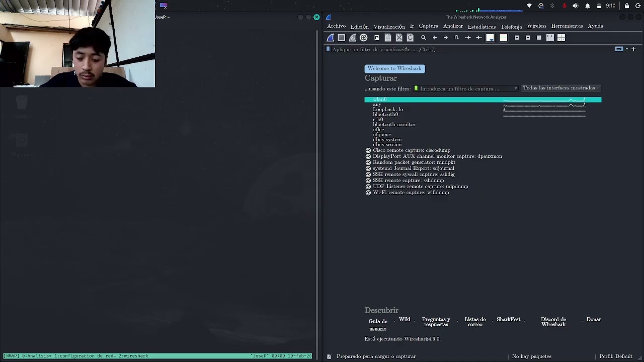Viewport: 644px width, 362px height.
Task: Click the apply display filter arrow button
Action: click(x=619, y=49)
